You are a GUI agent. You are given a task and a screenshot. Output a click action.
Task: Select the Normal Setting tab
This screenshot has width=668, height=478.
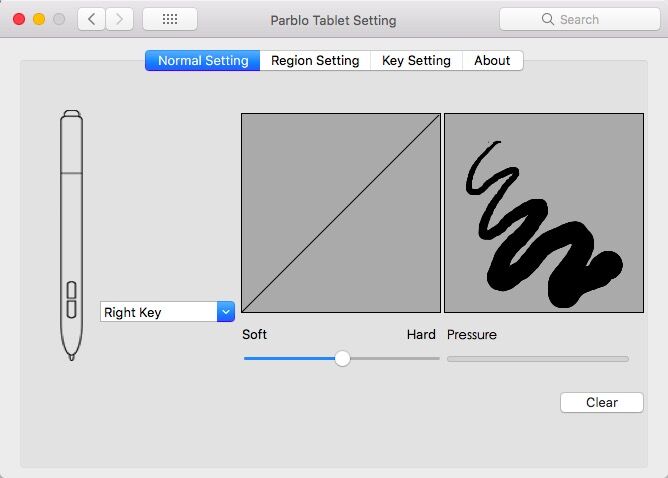pyautogui.click(x=203, y=60)
